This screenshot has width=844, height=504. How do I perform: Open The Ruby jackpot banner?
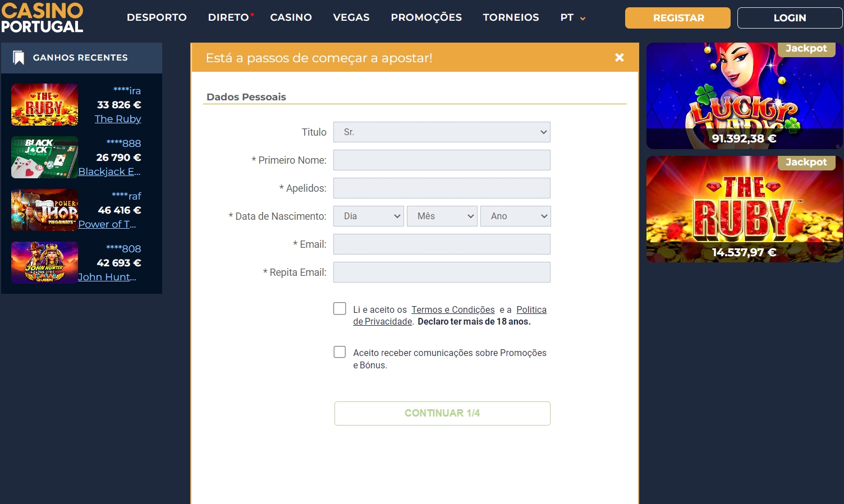(744, 209)
